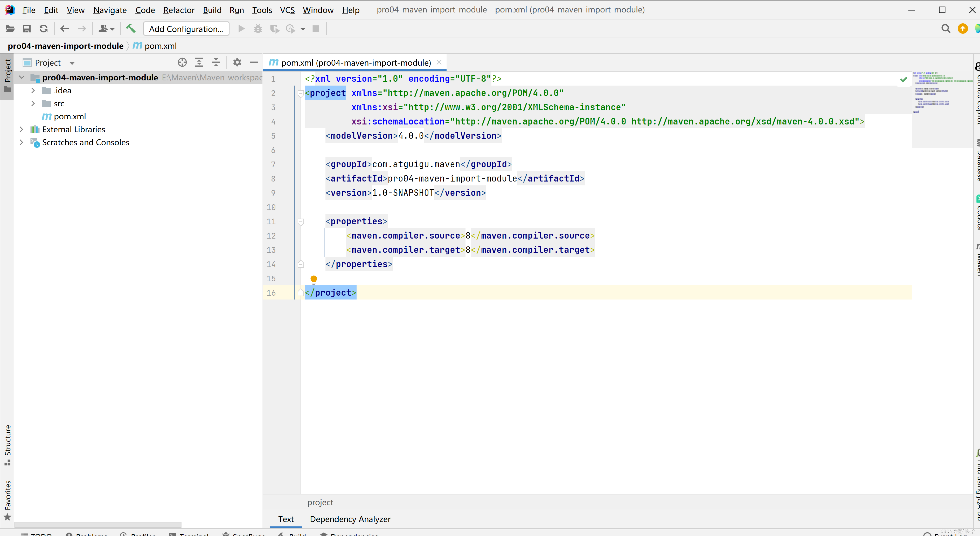Expand External Libraries node
This screenshot has width=980, height=536.
(22, 129)
